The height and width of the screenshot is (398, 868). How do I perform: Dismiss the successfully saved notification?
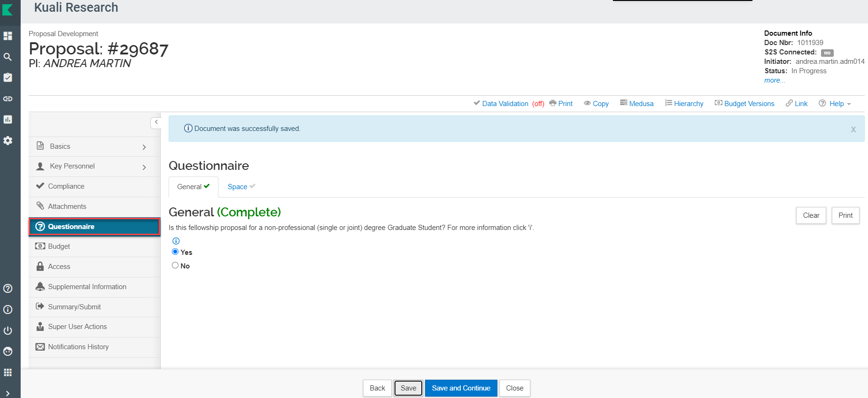pyautogui.click(x=853, y=129)
